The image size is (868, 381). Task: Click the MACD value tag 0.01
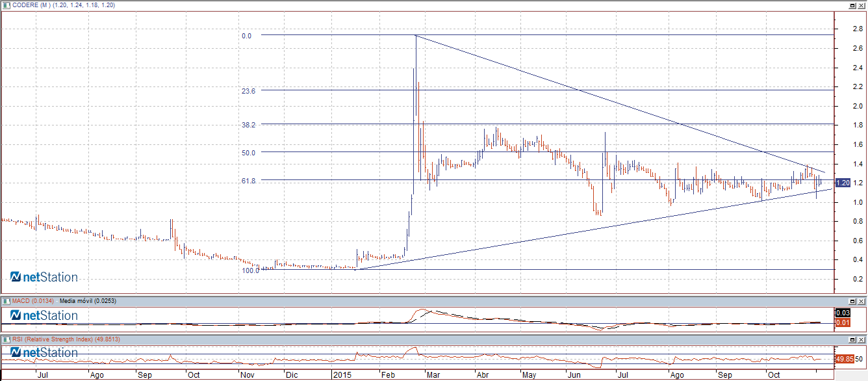(x=843, y=322)
